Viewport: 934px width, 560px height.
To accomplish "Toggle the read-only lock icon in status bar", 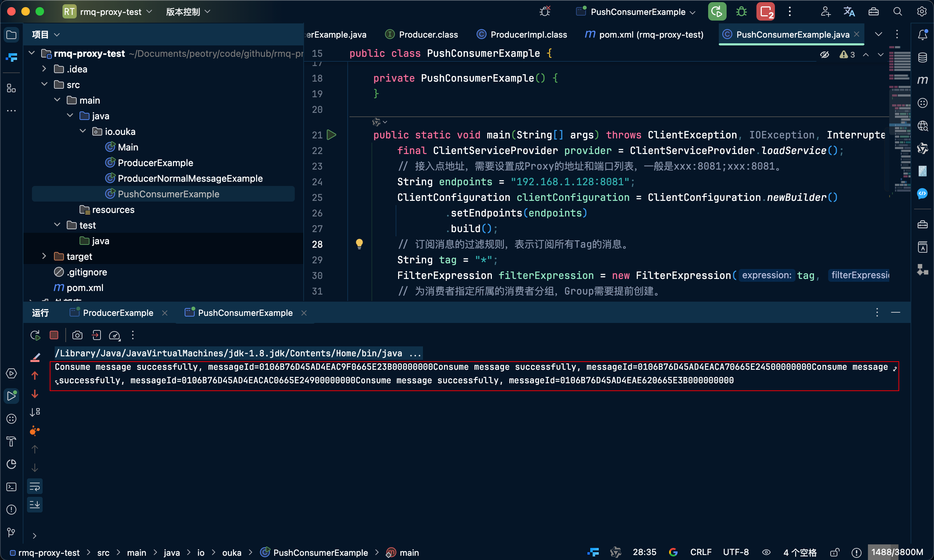I will coord(834,553).
